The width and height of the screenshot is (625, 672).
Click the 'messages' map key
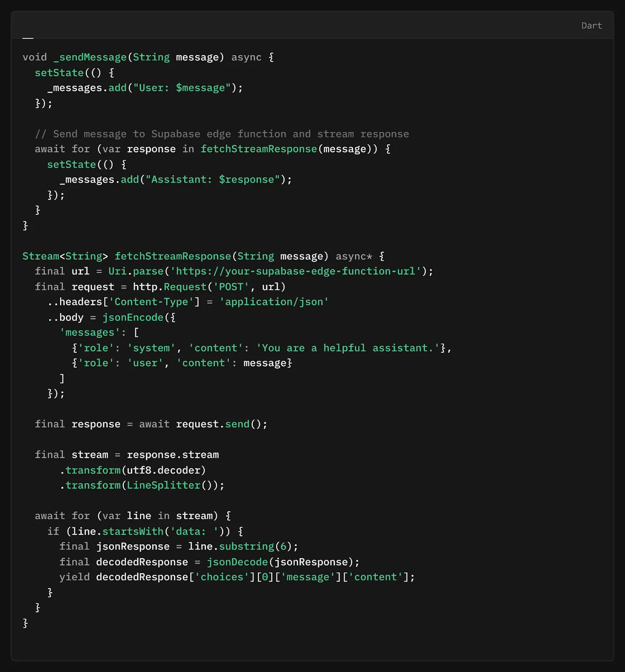(90, 333)
